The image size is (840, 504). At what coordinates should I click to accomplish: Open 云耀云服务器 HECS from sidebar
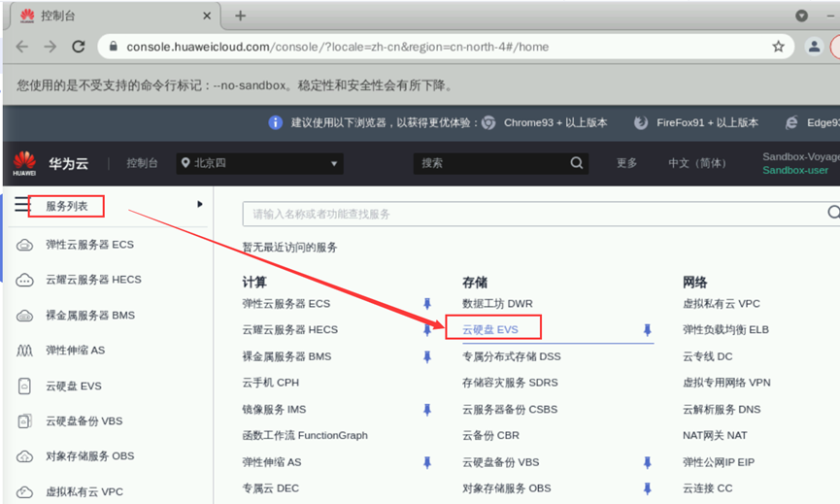93,280
